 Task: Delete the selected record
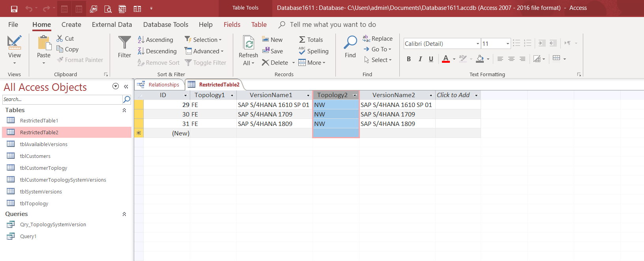point(275,63)
